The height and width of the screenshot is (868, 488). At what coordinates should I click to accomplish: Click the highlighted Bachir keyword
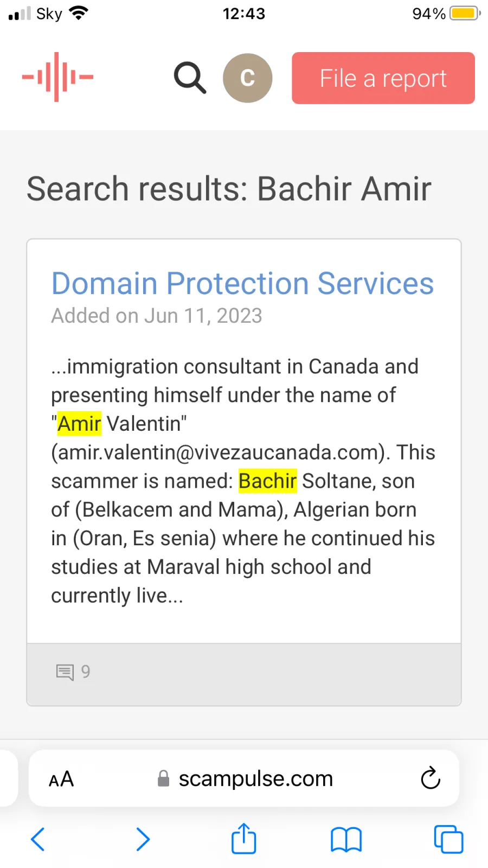[x=267, y=481]
